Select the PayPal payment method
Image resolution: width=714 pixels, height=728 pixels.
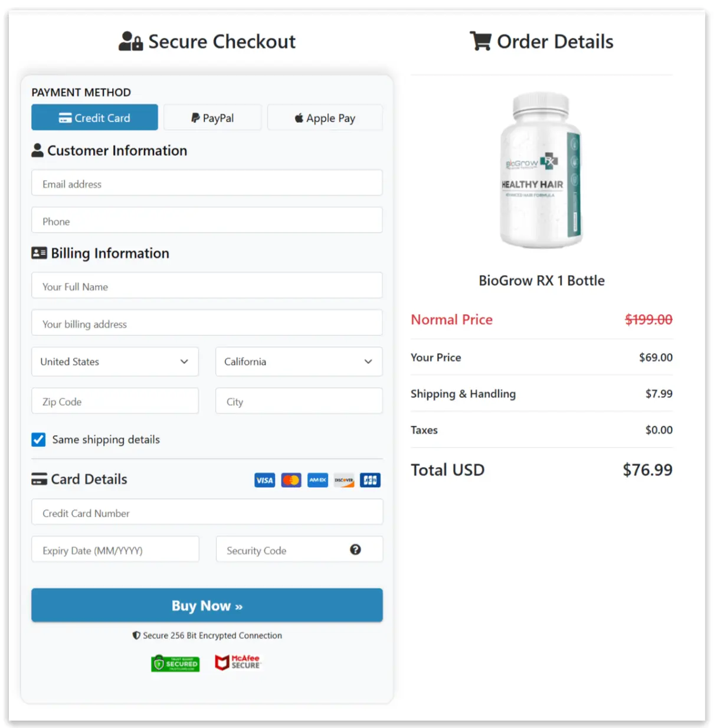click(212, 117)
